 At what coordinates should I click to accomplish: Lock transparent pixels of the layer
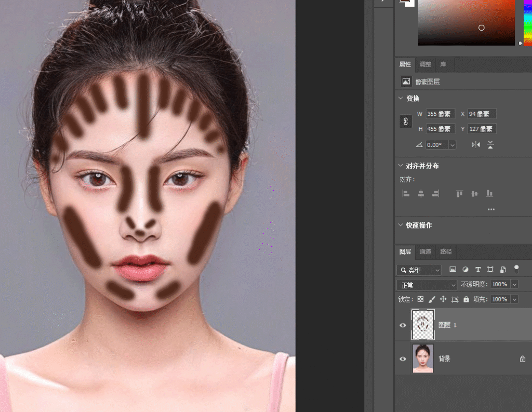(x=420, y=299)
